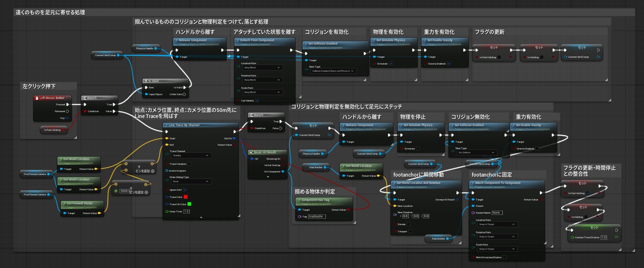Open the green Trace Hit Color swatch
The width and height of the screenshot is (644, 268).
click(x=189, y=204)
